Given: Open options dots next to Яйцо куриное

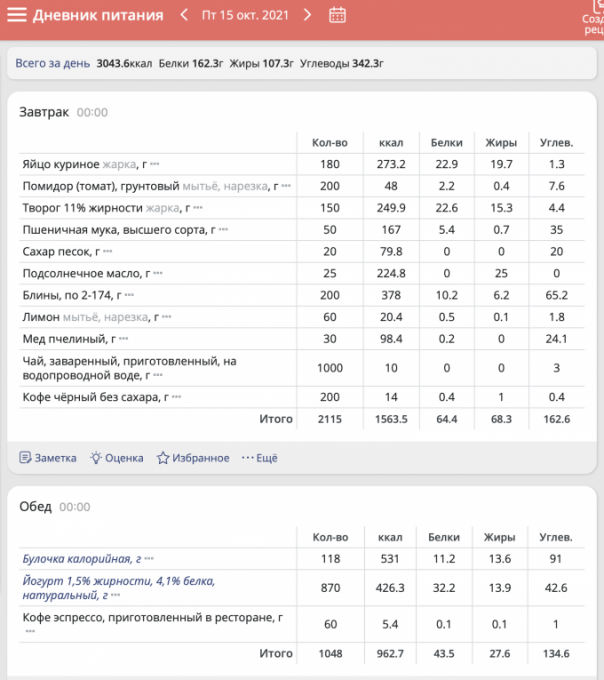Looking at the screenshot, I should pos(155,164).
